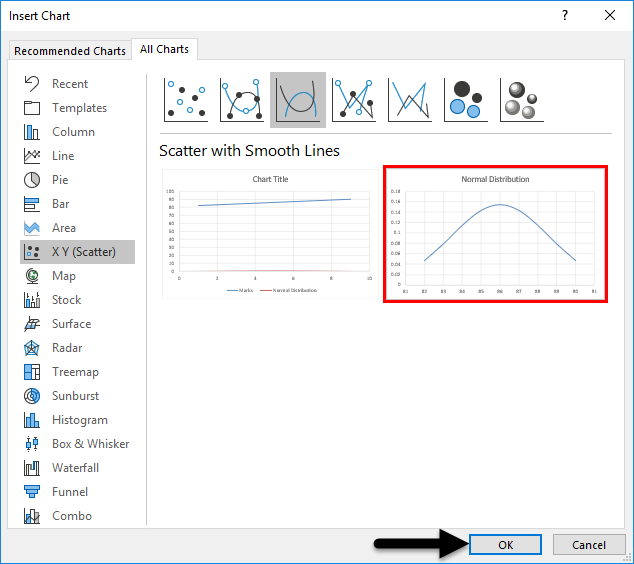Choose the Area category label
Screen dimensions: 634x564
click(63, 228)
